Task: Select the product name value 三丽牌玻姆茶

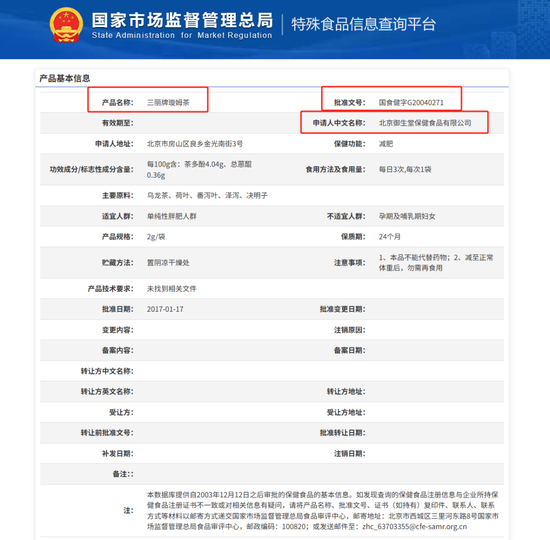Action: tap(168, 102)
